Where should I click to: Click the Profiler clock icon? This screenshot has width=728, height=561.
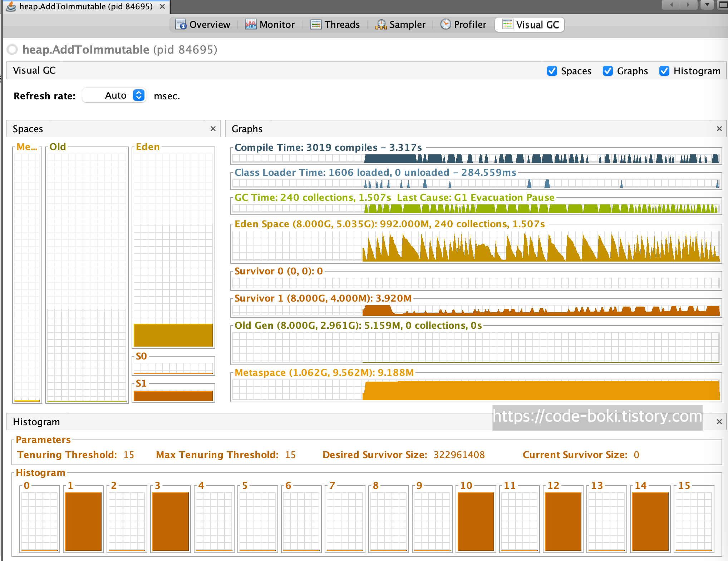[x=446, y=24]
